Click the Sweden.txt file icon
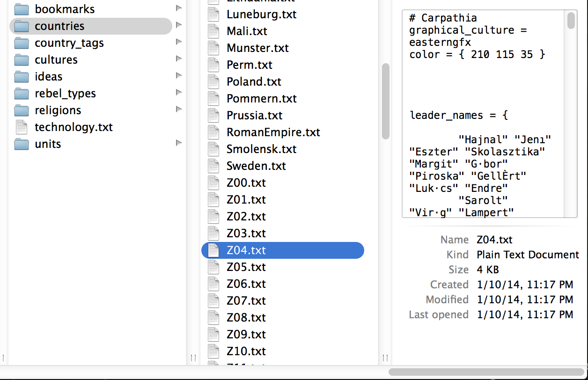588x380 pixels. click(213, 166)
